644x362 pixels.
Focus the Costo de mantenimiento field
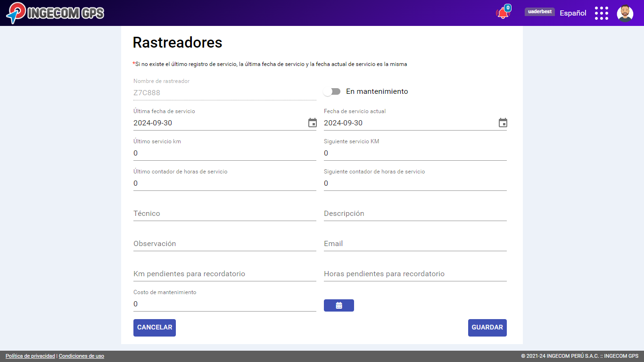pyautogui.click(x=224, y=304)
